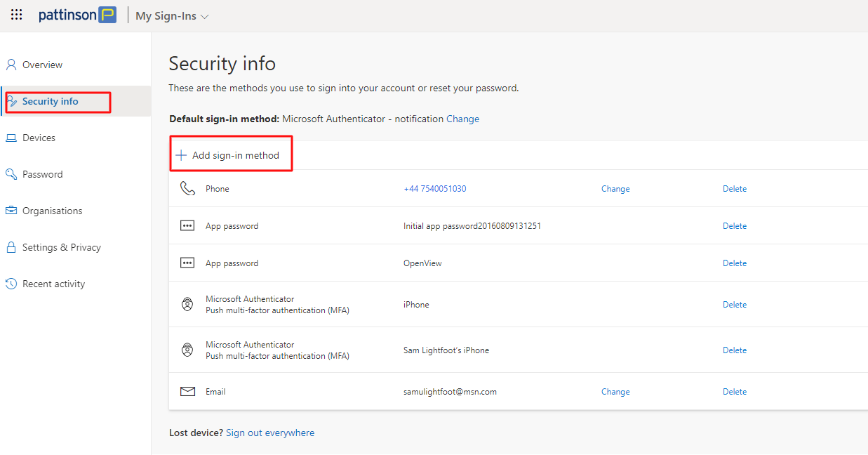Click the 'samulightfoot@msn.com' text
This screenshot has width=868, height=455.
coord(450,392)
